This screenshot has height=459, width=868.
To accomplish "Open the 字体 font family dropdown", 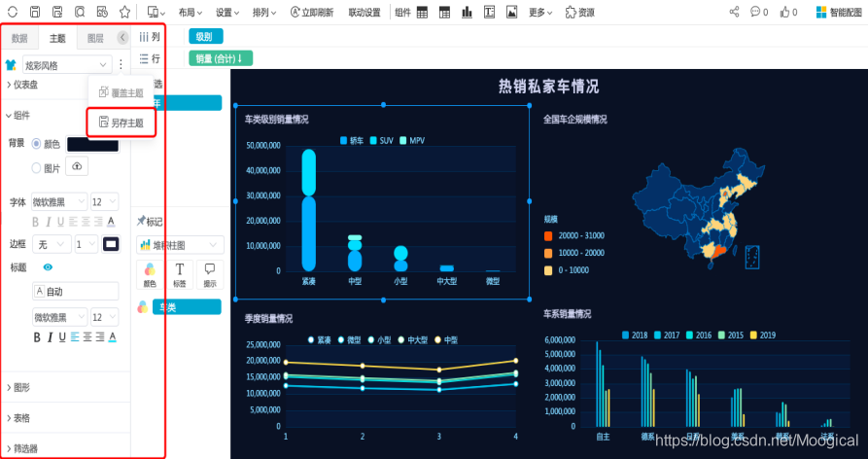I will pyautogui.click(x=59, y=201).
